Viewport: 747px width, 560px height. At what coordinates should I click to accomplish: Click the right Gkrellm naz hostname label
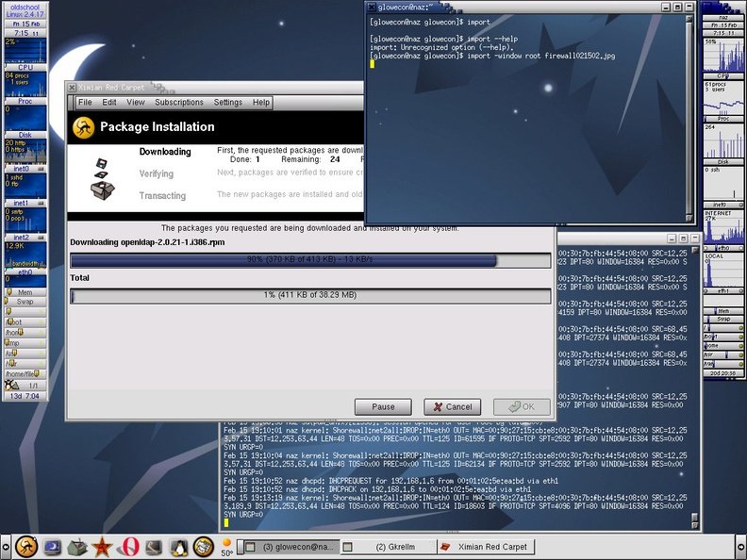[723, 18]
